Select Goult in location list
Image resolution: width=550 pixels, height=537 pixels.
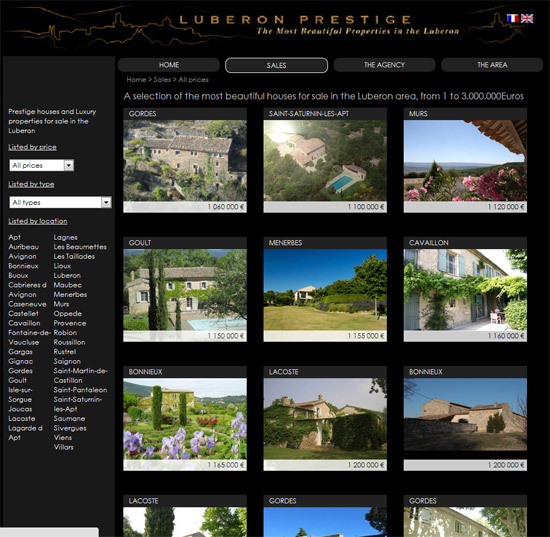[x=18, y=380]
